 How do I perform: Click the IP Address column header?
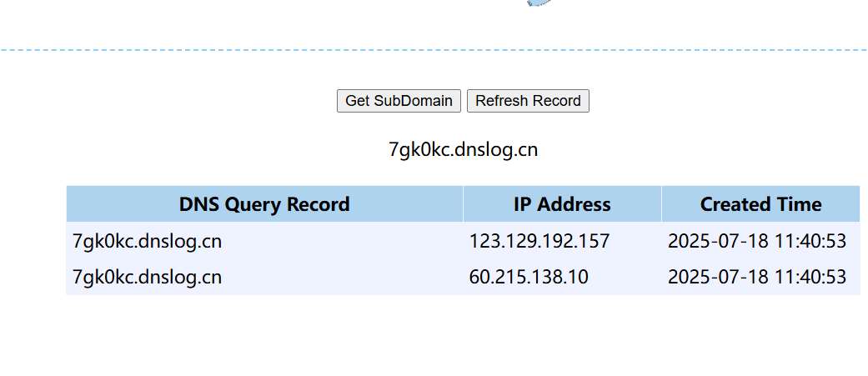coord(562,203)
